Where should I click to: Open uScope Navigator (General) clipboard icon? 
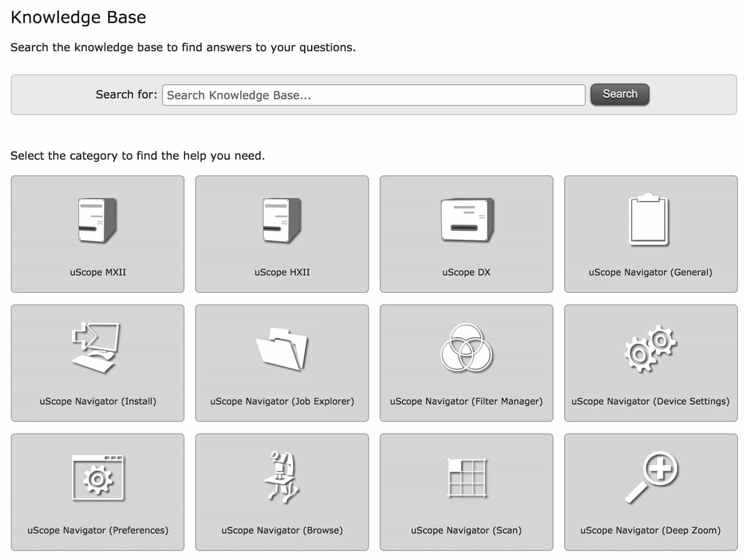click(x=649, y=220)
